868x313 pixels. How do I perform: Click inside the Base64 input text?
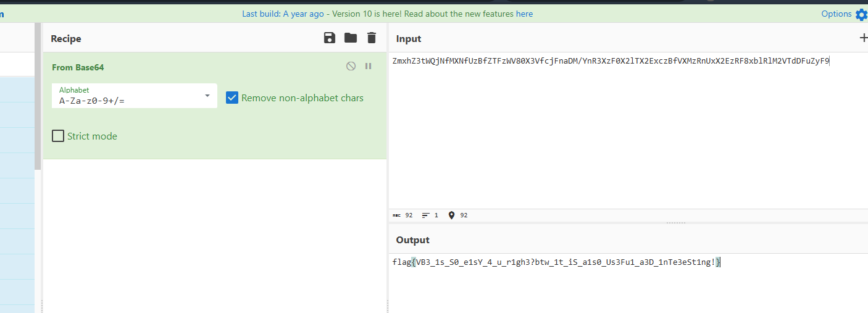[610, 61]
